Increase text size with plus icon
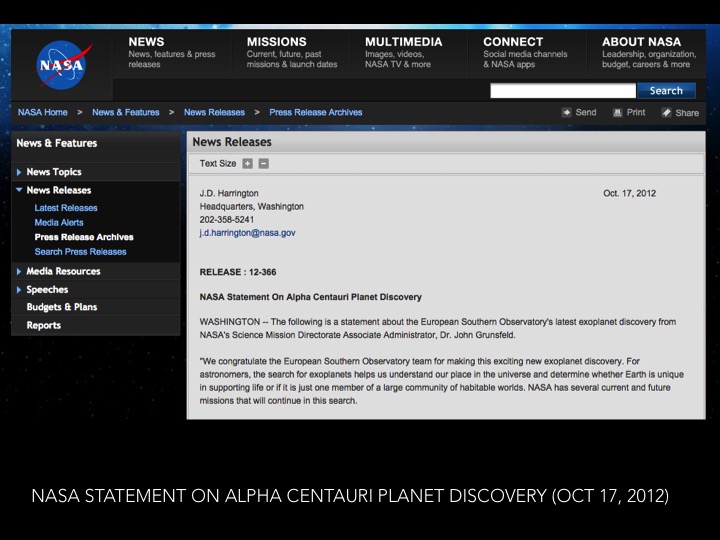Screen dimensions: 720x540 [248, 163]
